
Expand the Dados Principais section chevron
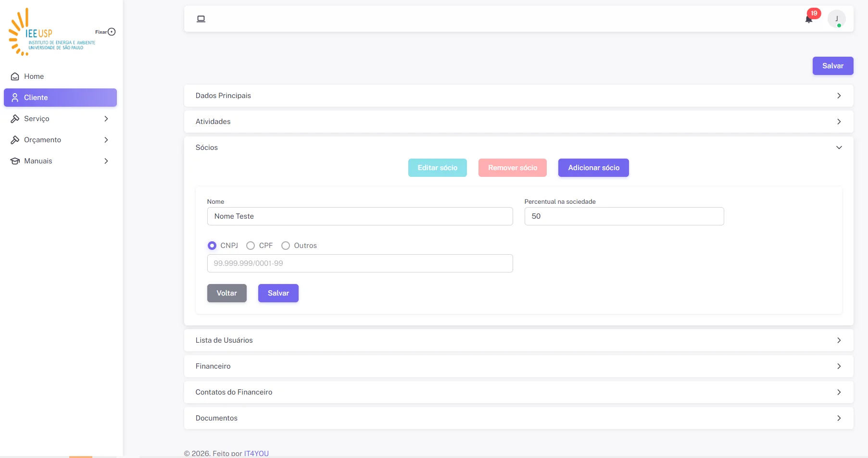click(x=839, y=96)
